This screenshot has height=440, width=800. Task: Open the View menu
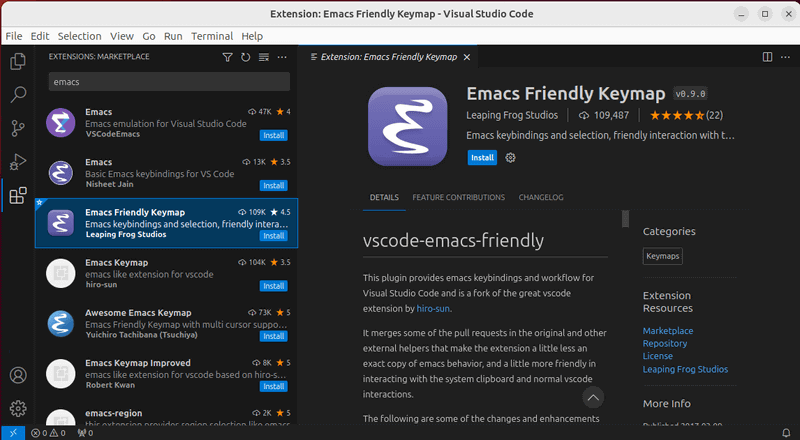(122, 36)
